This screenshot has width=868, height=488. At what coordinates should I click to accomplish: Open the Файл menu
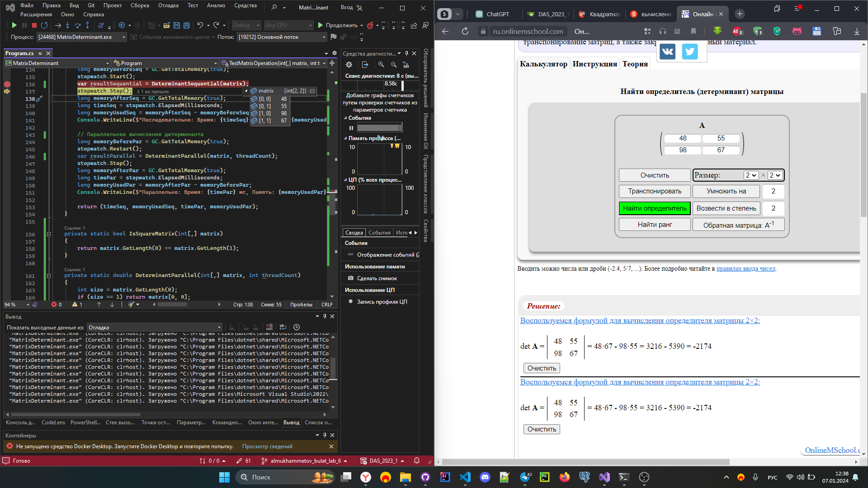pyautogui.click(x=27, y=5)
